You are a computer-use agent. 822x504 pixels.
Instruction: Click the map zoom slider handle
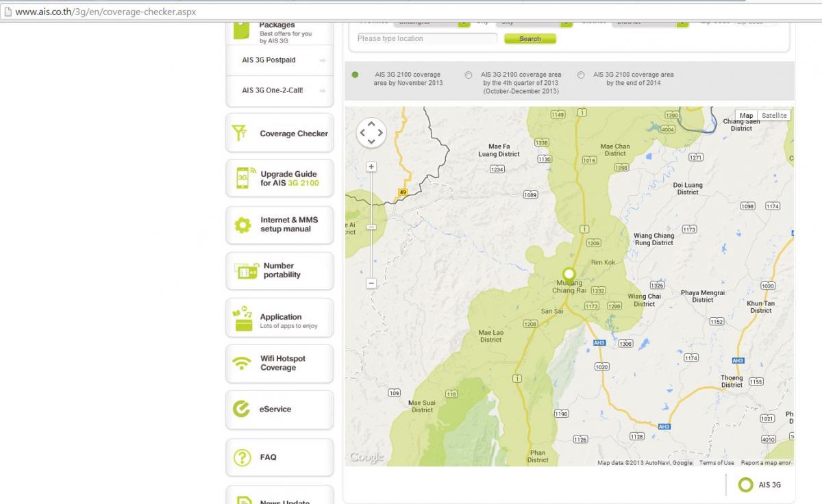371,227
